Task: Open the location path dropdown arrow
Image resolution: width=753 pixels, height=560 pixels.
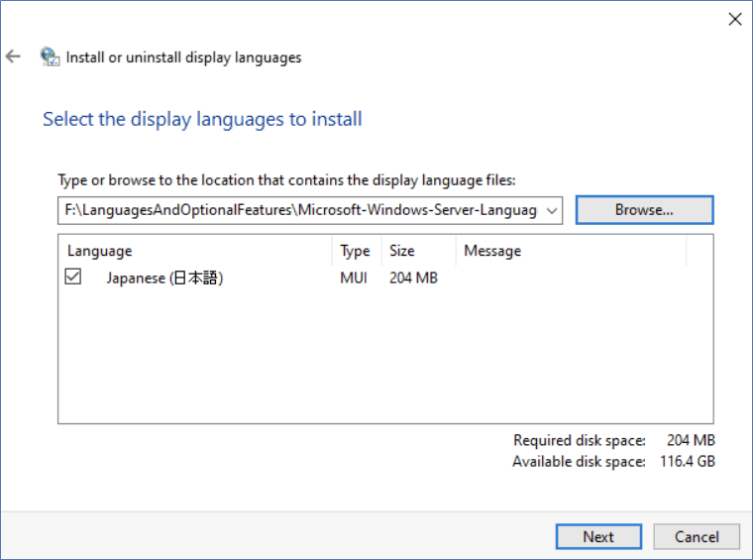Action: tap(552, 210)
